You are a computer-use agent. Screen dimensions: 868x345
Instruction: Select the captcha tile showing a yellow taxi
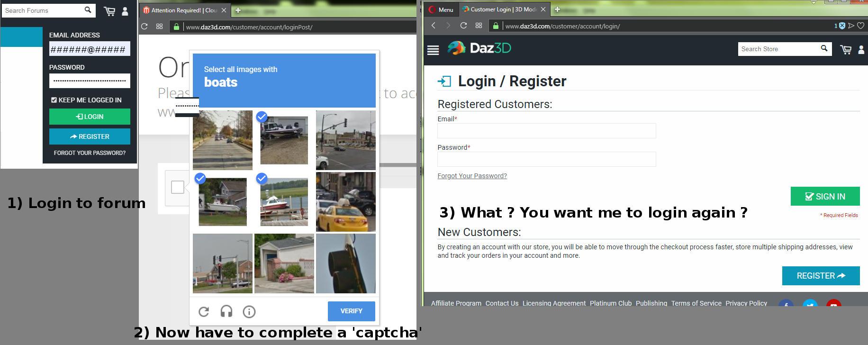346,202
